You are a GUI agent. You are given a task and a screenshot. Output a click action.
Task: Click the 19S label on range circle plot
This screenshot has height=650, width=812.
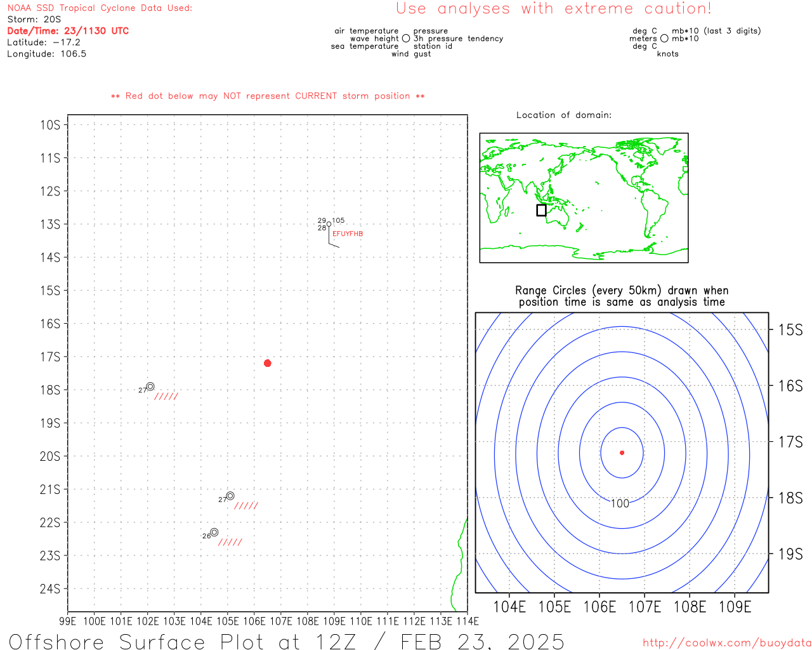click(x=790, y=554)
